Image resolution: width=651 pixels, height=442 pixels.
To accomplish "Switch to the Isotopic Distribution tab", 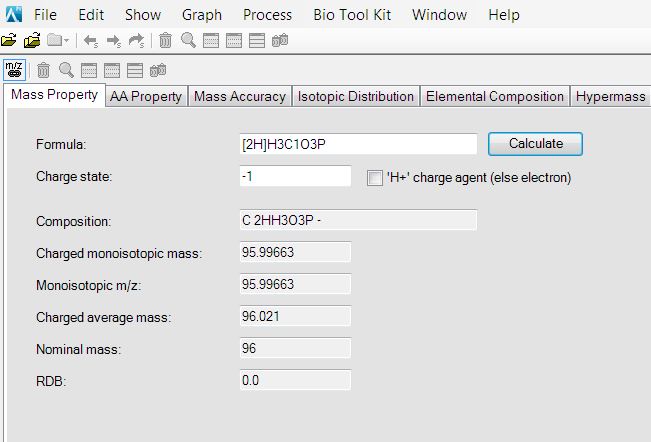I will pos(356,96).
